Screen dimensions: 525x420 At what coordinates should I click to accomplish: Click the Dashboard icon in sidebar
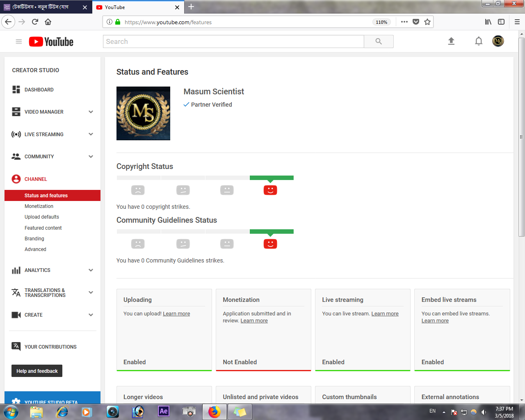16,89
